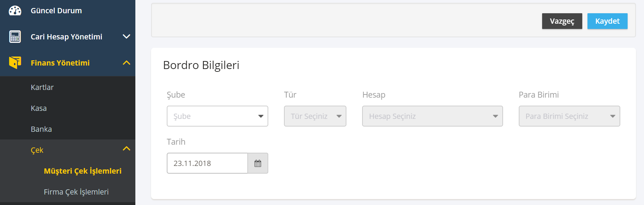Open the Para Birimi Seçiniz dropdown
The width and height of the screenshot is (644, 205).
click(569, 116)
